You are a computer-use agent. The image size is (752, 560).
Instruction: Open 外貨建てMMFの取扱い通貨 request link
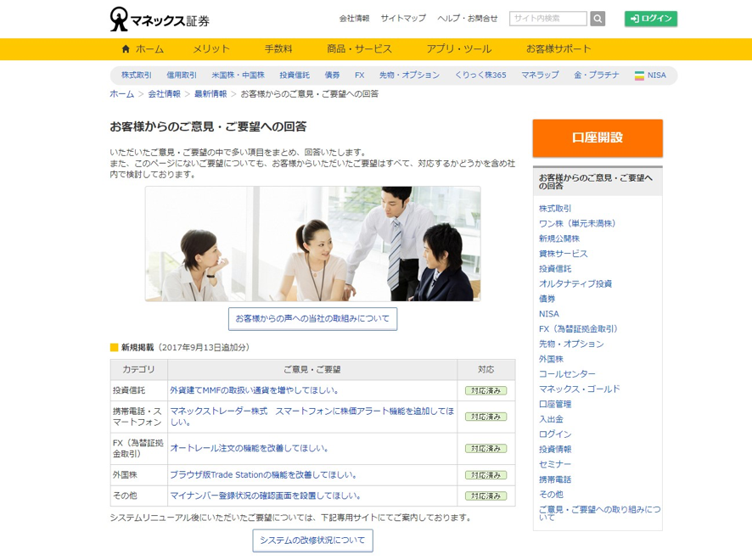coord(254,390)
